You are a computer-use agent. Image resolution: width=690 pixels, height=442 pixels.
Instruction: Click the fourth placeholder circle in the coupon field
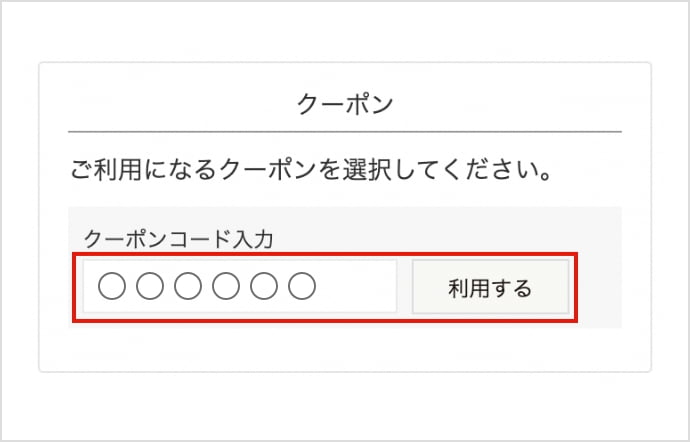point(225,288)
